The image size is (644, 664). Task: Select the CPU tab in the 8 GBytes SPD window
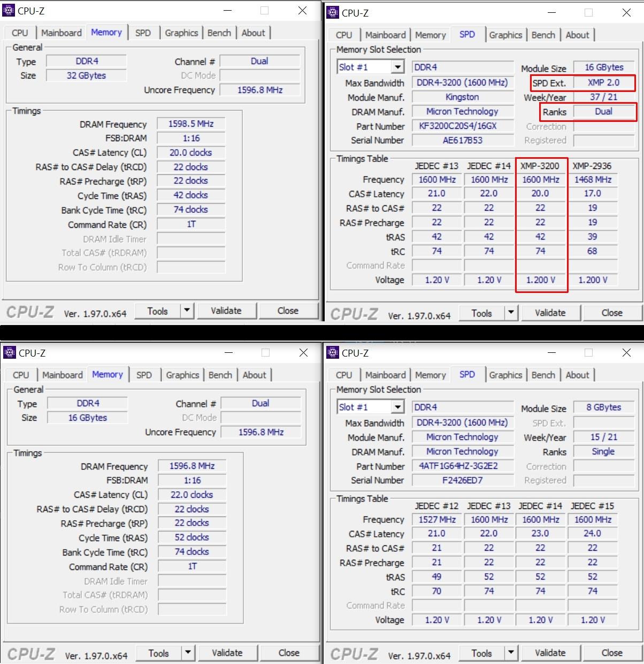tap(344, 375)
